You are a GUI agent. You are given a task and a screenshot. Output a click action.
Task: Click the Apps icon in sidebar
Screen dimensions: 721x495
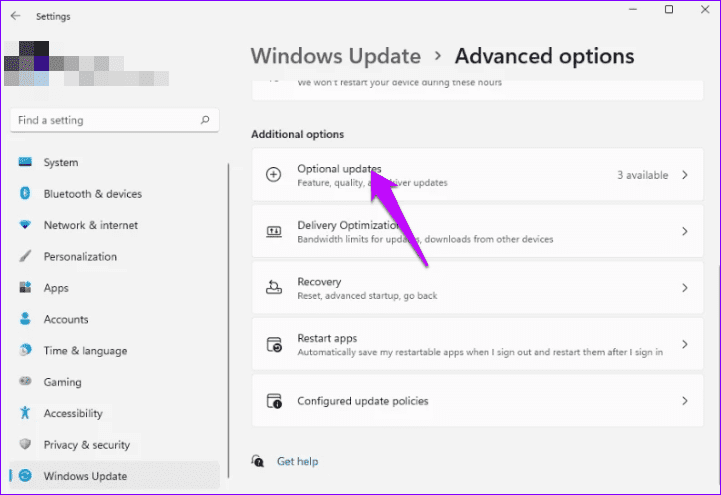25,288
